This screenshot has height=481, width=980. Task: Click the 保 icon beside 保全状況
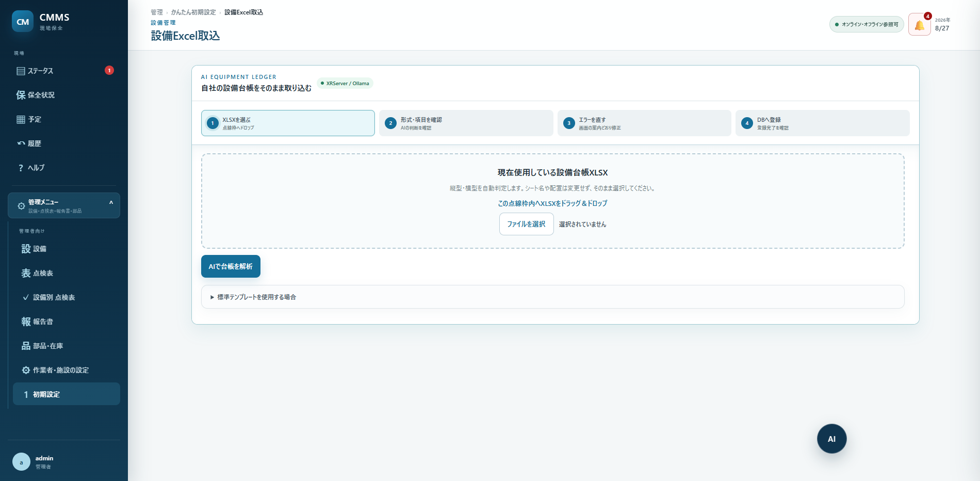21,95
